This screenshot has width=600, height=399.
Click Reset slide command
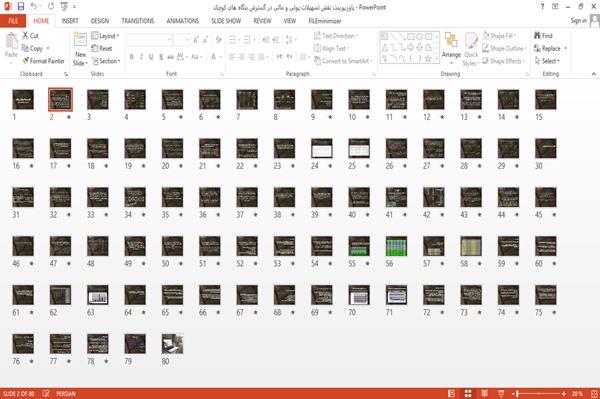pyautogui.click(x=101, y=48)
